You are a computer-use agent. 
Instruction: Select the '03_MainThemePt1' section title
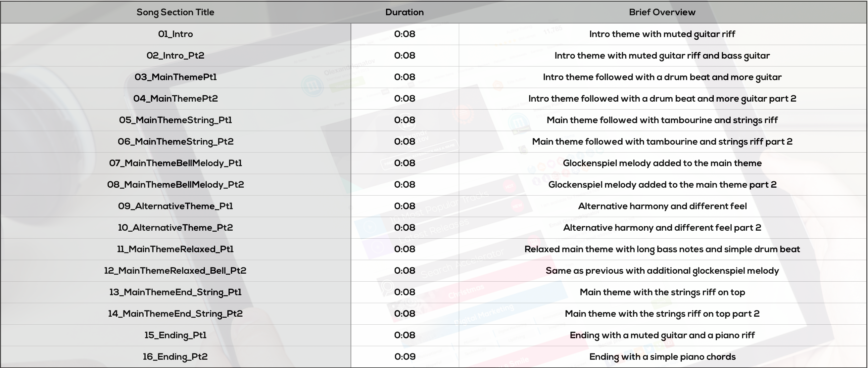[x=175, y=77]
